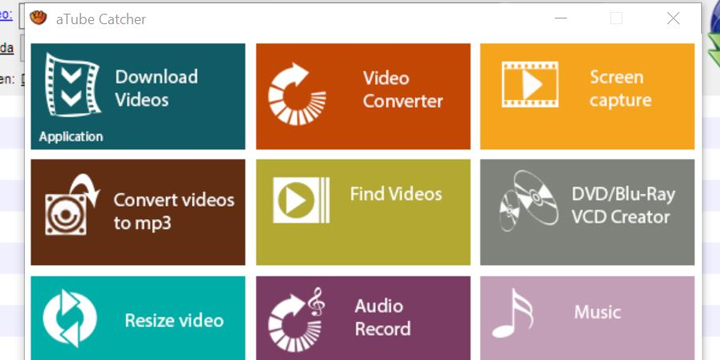This screenshot has height=360, width=720.
Task: Close the aTube Catcher window
Action: [673, 18]
